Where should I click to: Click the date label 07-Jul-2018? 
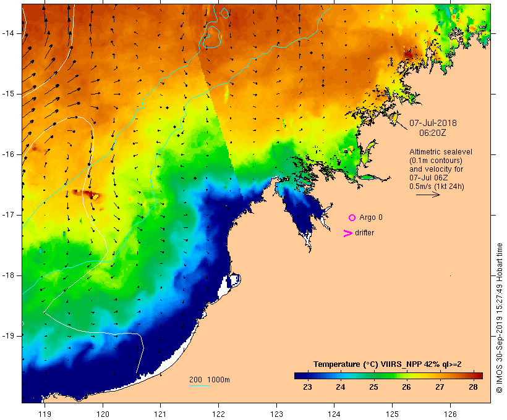(x=433, y=123)
